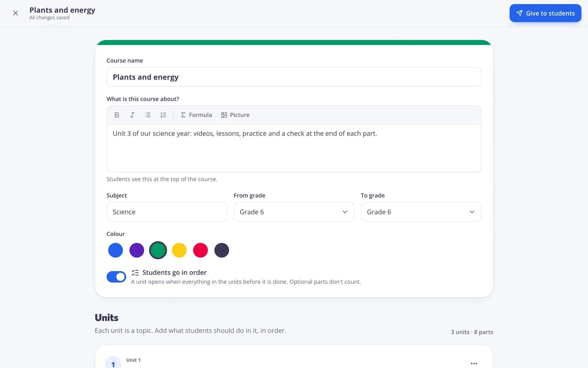Click Give to students button
Viewport: 588px width, 368px height.
pos(545,13)
